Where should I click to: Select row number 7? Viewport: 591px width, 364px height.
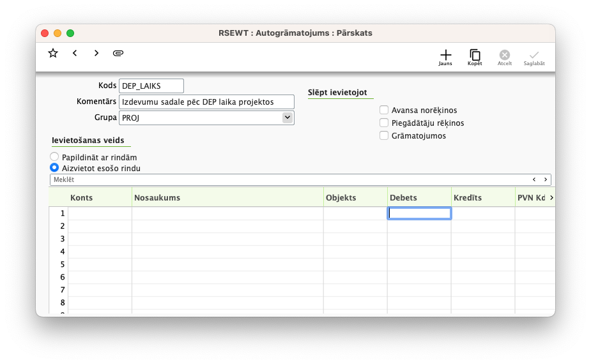(x=59, y=290)
